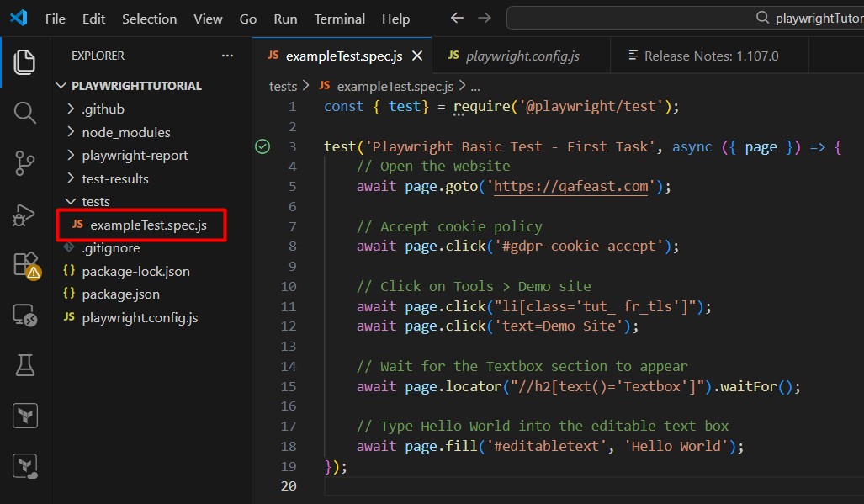Viewport: 864px width, 504px height.
Task: Click the green test passed icon at line 3
Action: coord(262,147)
